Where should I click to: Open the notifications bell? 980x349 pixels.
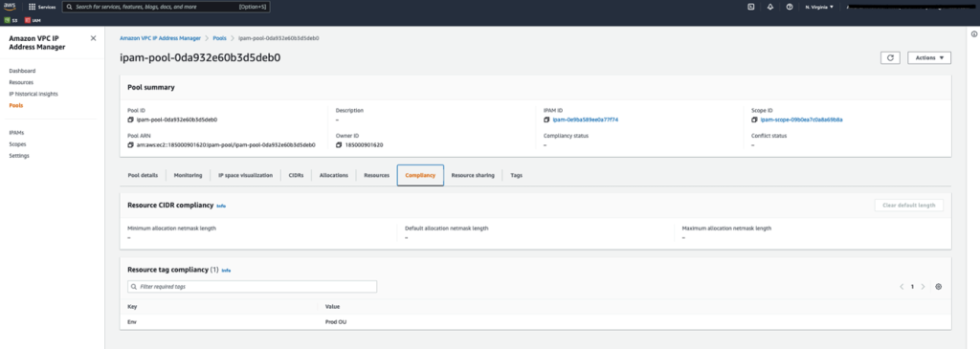(x=770, y=7)
